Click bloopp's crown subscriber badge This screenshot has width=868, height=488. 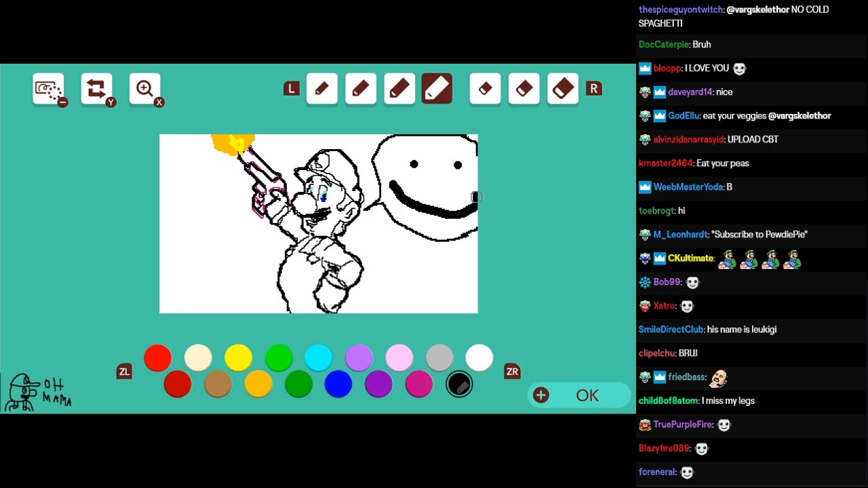click(645, 68)
